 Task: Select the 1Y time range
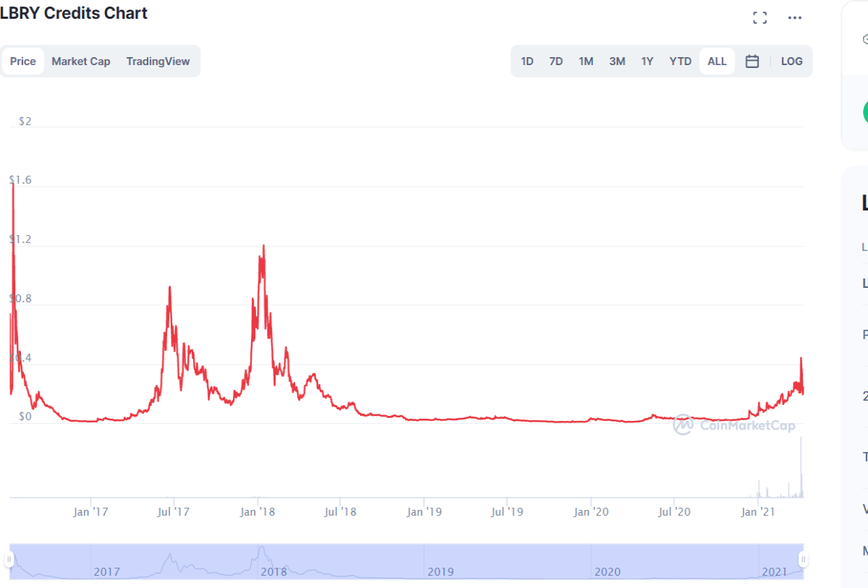click(x=647, y=61)
